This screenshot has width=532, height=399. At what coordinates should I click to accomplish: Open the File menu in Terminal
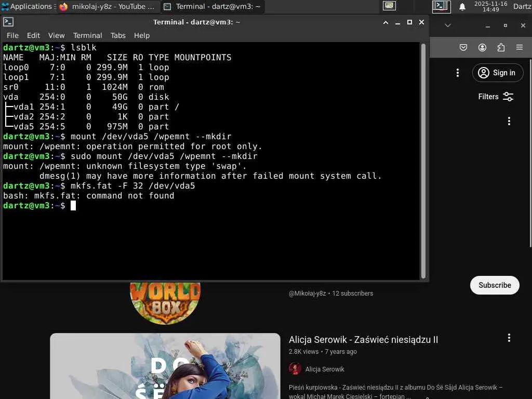point(12,35)
